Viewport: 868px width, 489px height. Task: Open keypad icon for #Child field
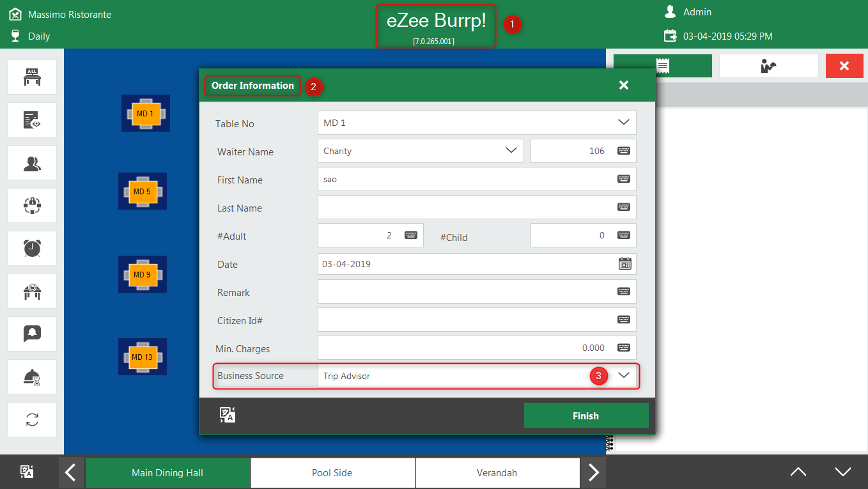pos(624,235)
